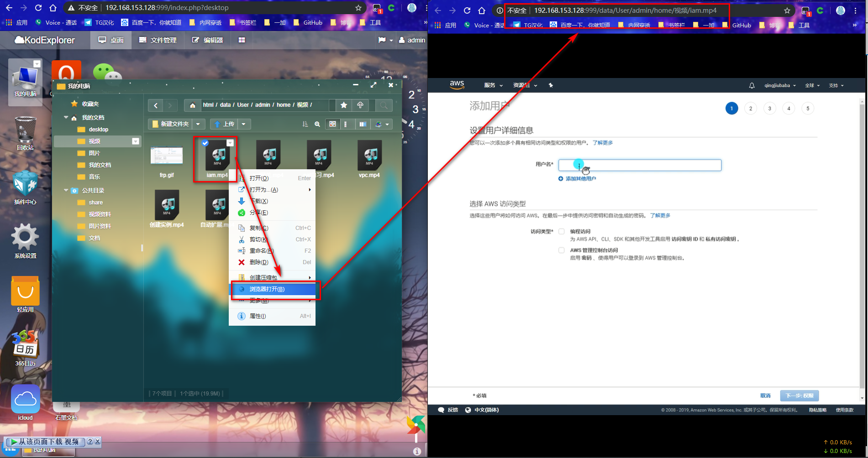
Task: Go up one directory with arrow icon
Action: [x=360, y=105]
